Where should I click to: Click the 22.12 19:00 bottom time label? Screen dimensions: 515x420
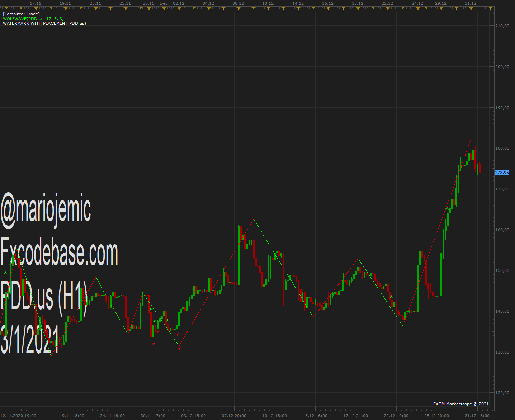(x=396, y=416)
